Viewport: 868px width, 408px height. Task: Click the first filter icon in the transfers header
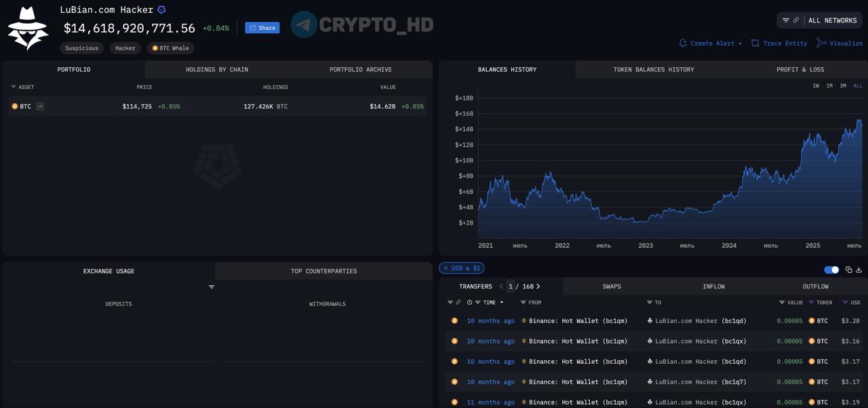tap(450, 303)
